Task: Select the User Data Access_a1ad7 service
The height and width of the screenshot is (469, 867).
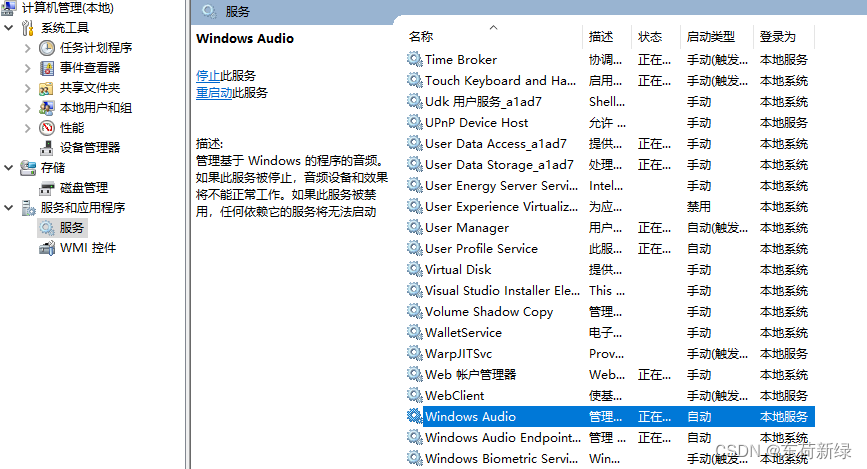Action: click(610, 143)
